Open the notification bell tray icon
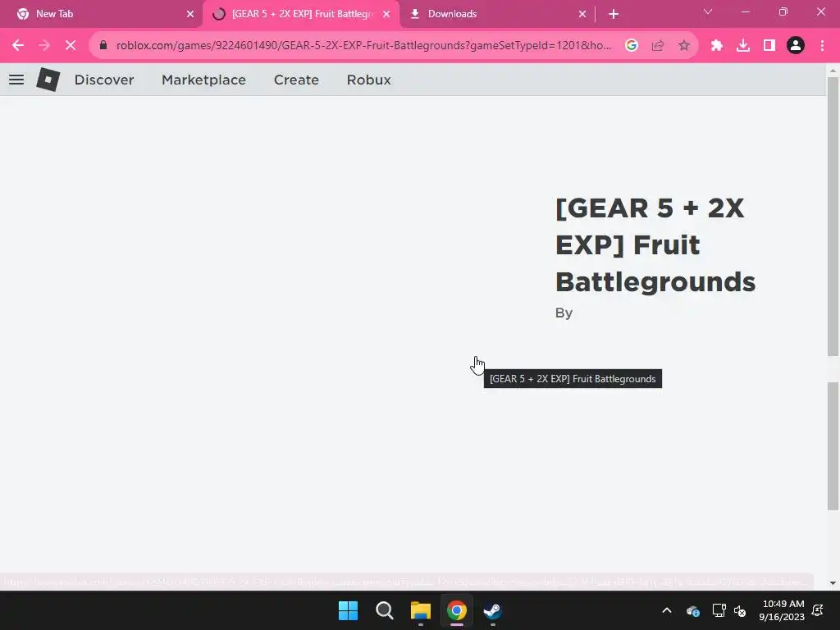Viewport: 840px width, 630px height. click(818, 610)
